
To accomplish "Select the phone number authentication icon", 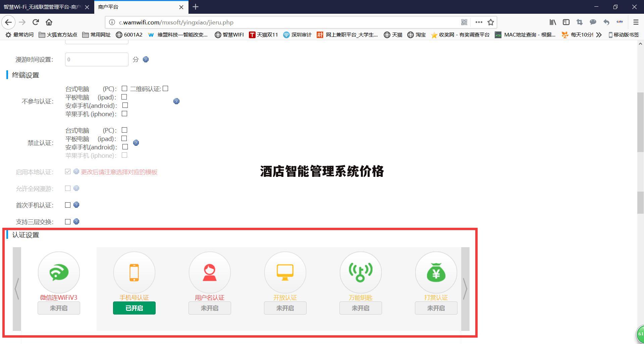I will pos(134,272).
